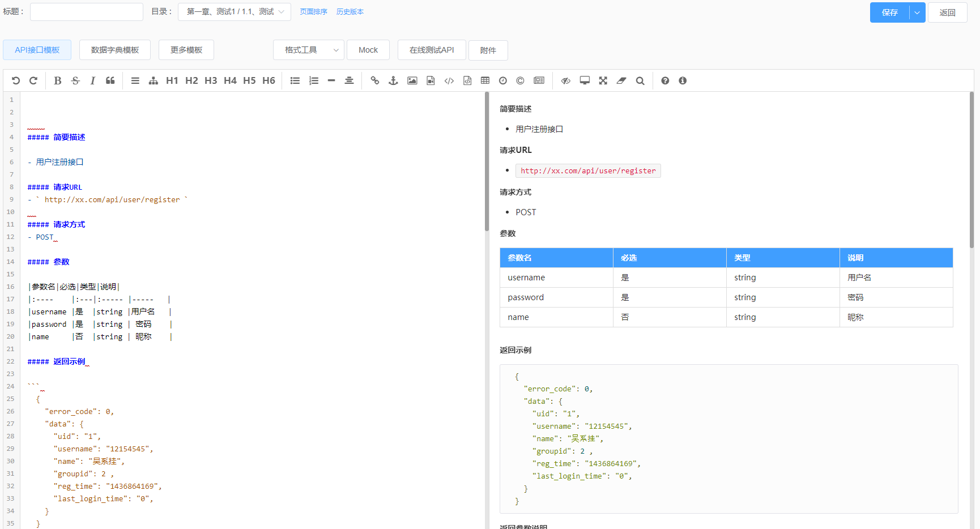Expand the 格式工具 dropdown
Image resolution: width=980 pixels, height=529 pixels.
point(309,50)
